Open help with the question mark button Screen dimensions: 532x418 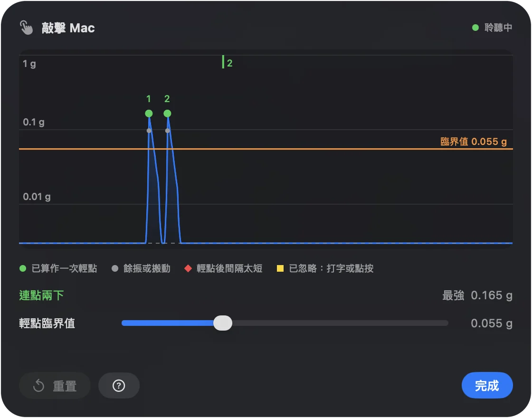119,385
